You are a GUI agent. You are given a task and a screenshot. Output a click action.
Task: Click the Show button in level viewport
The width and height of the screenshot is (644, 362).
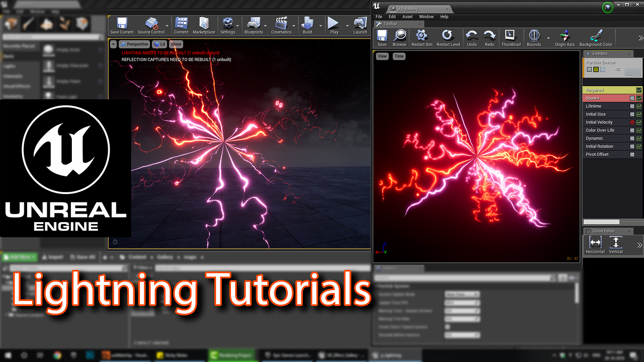(x=176, y=44)
